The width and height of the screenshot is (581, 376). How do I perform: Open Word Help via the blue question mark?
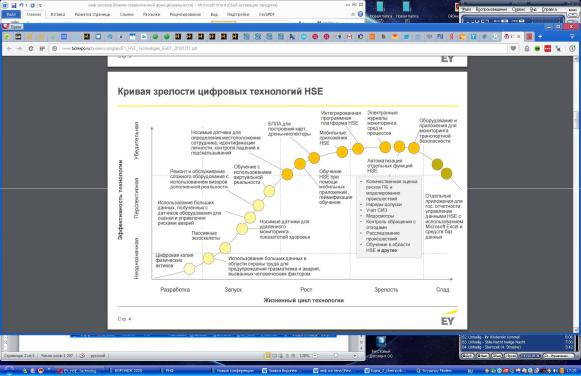360,14
